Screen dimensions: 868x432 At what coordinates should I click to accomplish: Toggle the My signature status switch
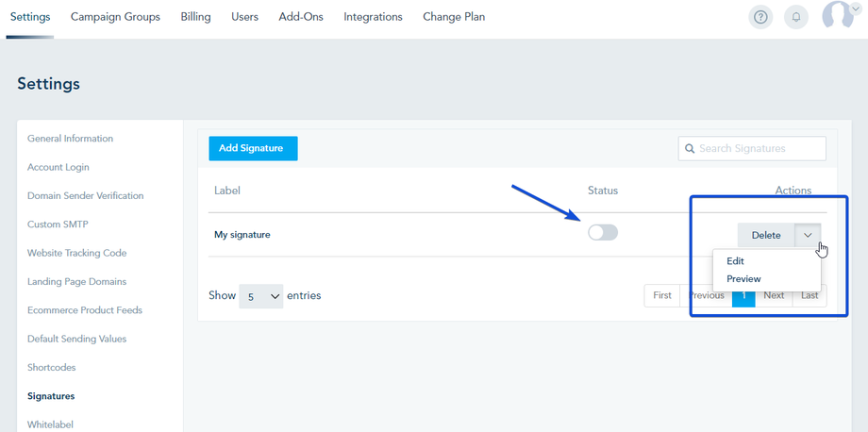coord(603,233)
